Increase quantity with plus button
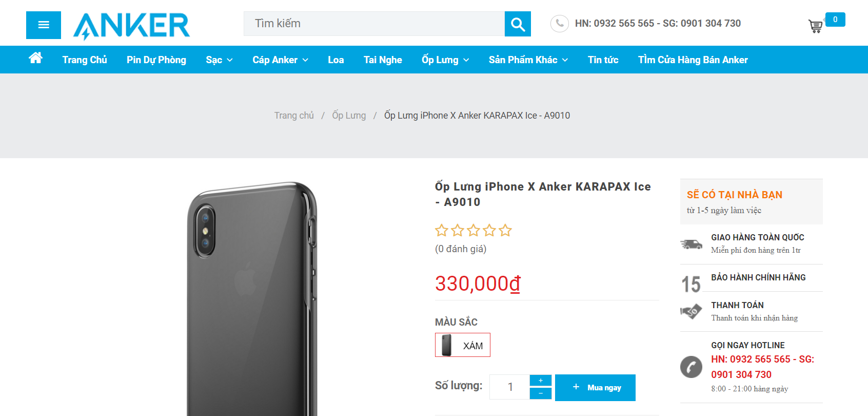This screenshot has height=416, width=868. click(x=541, y=381)
